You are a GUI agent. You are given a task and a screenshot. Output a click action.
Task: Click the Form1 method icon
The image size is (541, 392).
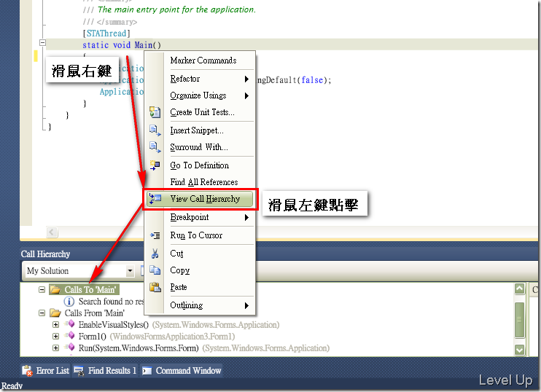click(70, 336)
